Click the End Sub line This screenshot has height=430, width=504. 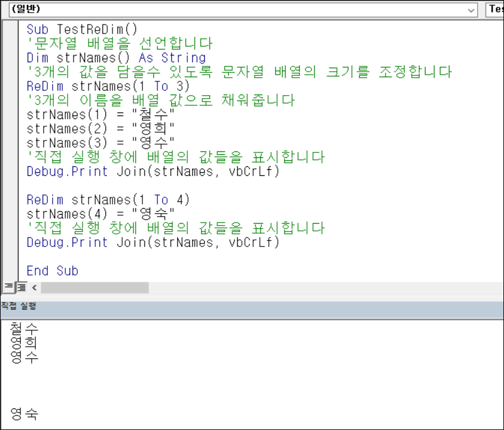(53, 271)
